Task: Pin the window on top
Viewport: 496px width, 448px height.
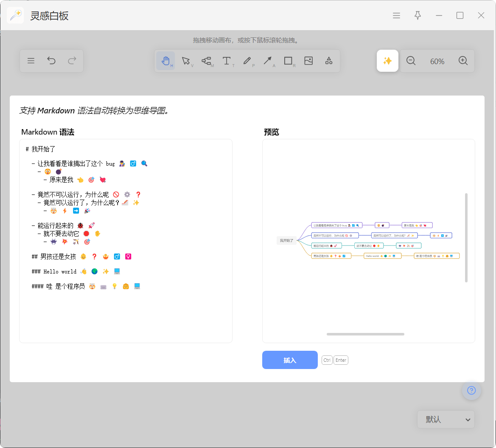Action: (x=418, y=15)
